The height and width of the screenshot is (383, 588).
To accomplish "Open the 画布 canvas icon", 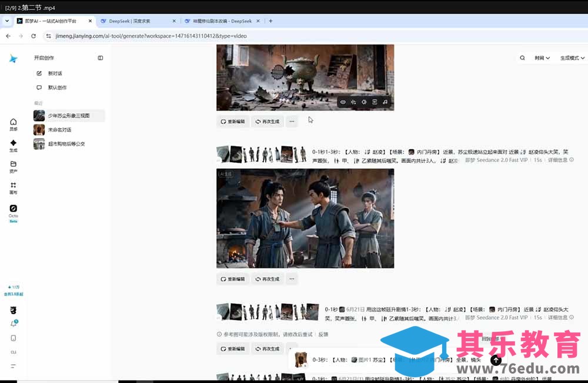I will (13, 188).
